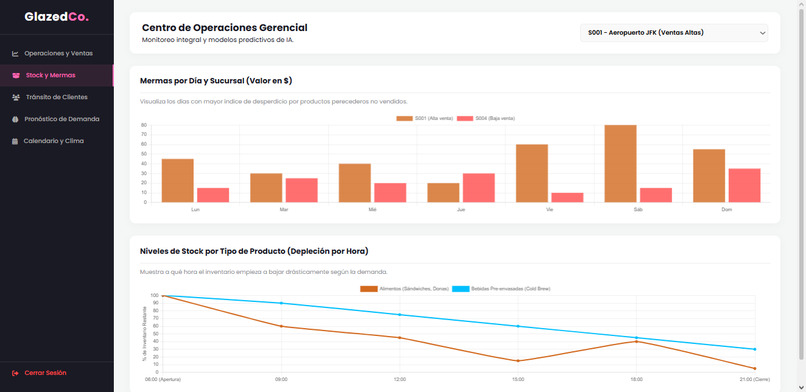Click the S001 orange bar for Vie

532,174
